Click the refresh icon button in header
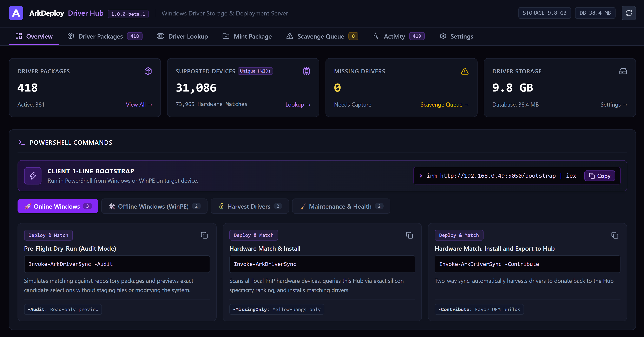The width and height of the screenshot is (644, 337). click(x=629, y=13)
